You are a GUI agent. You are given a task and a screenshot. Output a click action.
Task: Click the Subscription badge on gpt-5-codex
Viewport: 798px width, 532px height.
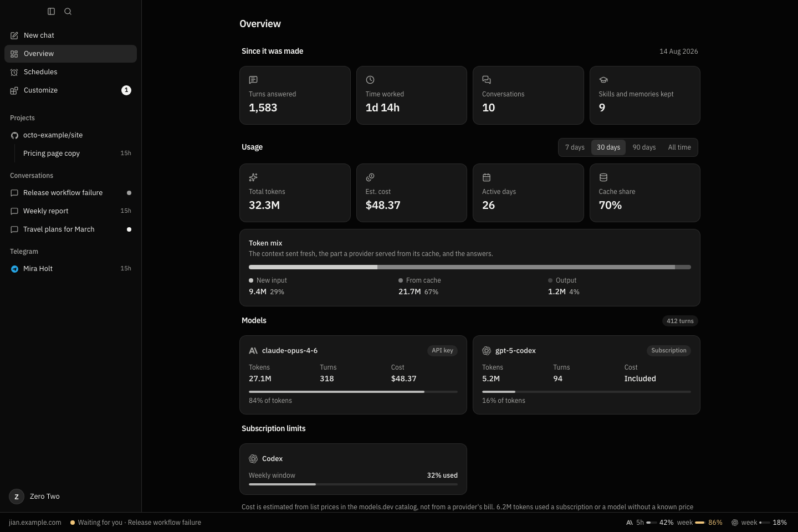669,351
